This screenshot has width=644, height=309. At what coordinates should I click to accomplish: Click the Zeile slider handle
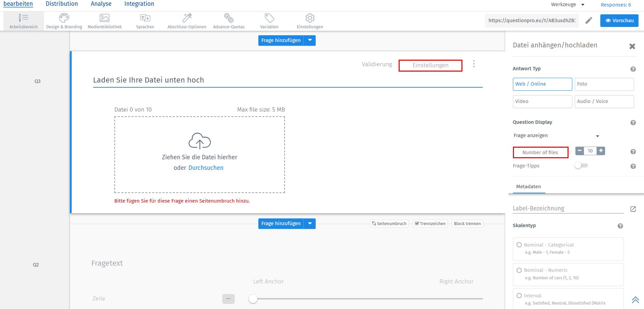tap(253, 299)
